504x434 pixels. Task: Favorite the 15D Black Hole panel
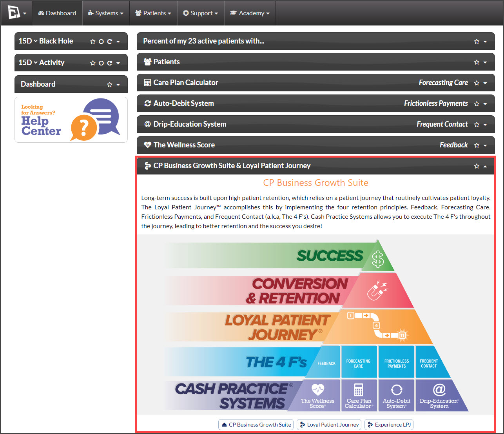pos(93,42)
